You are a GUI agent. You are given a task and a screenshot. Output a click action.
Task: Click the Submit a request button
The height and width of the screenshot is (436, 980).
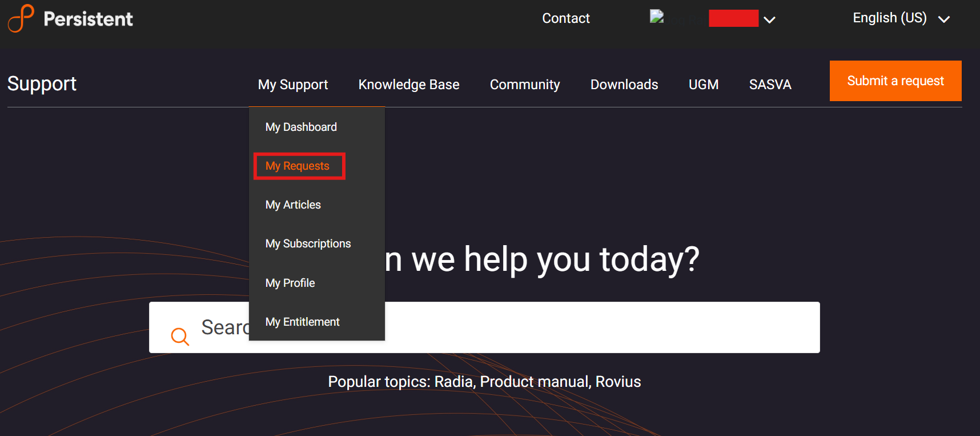(895, 81)
